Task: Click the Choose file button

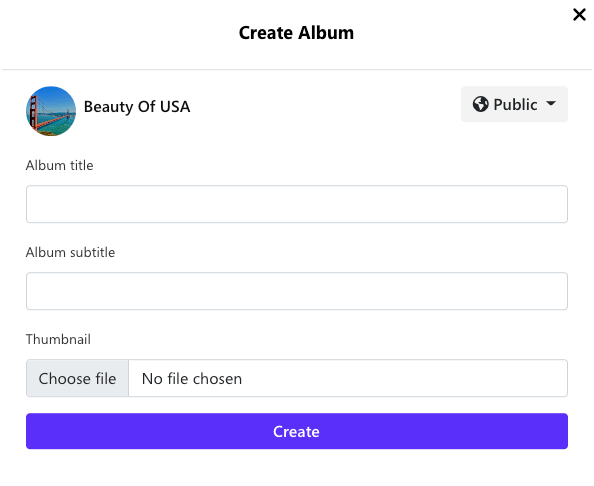Action: click(77, 378)
